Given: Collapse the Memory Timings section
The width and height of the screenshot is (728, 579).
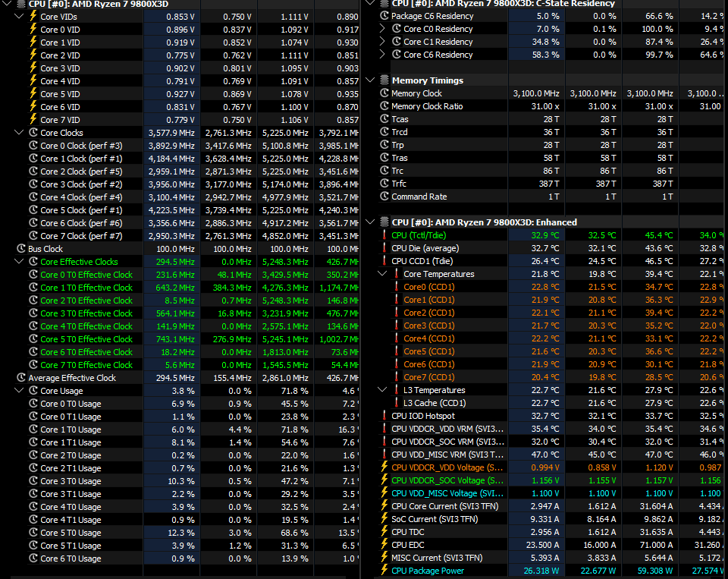Looking at the screenshot, I should pos(370,80).
